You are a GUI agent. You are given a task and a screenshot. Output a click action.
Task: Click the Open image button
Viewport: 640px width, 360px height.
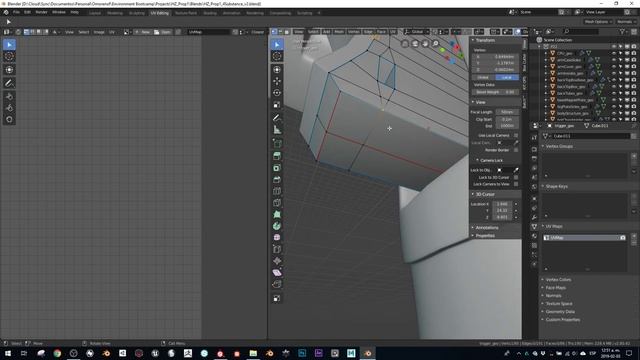pos(162,32)
